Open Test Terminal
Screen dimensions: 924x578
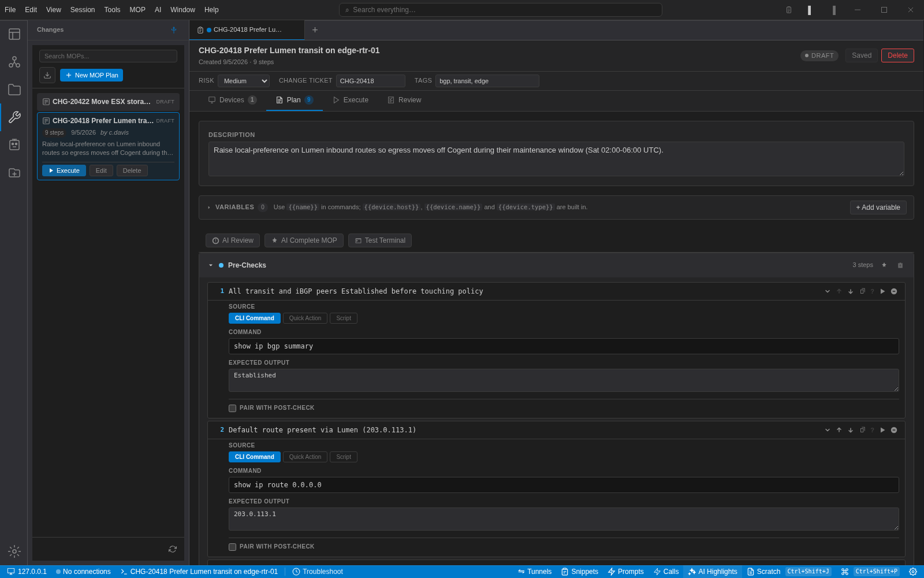pos(380,240)
